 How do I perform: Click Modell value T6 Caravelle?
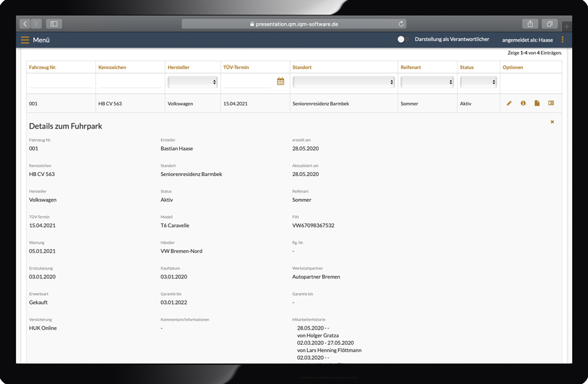point(175,225)
